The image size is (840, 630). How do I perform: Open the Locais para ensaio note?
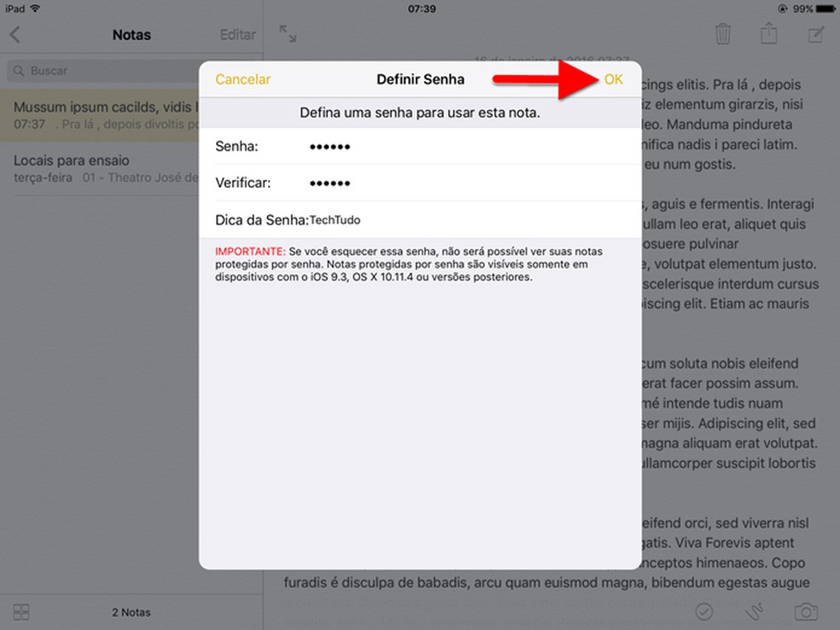(102, 169)
